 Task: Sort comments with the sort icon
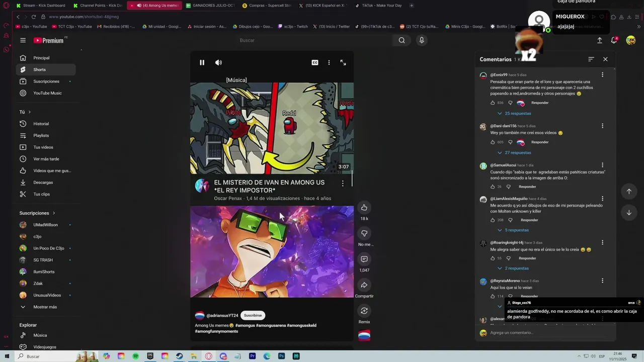click(591, 59)
